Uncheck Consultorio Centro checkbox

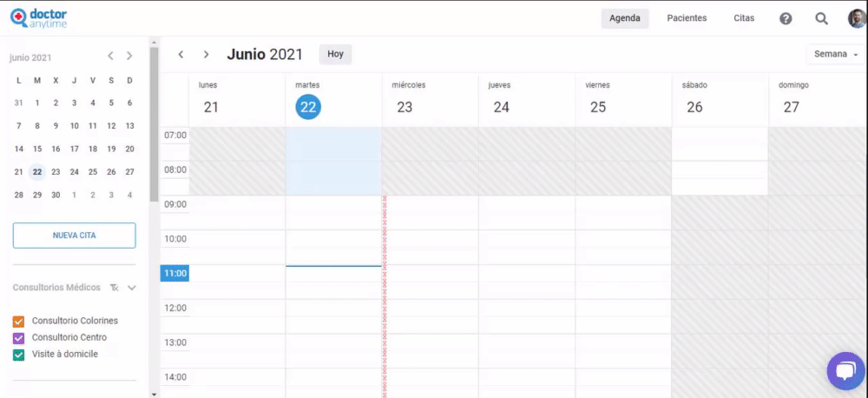click(x=19, y=338)
